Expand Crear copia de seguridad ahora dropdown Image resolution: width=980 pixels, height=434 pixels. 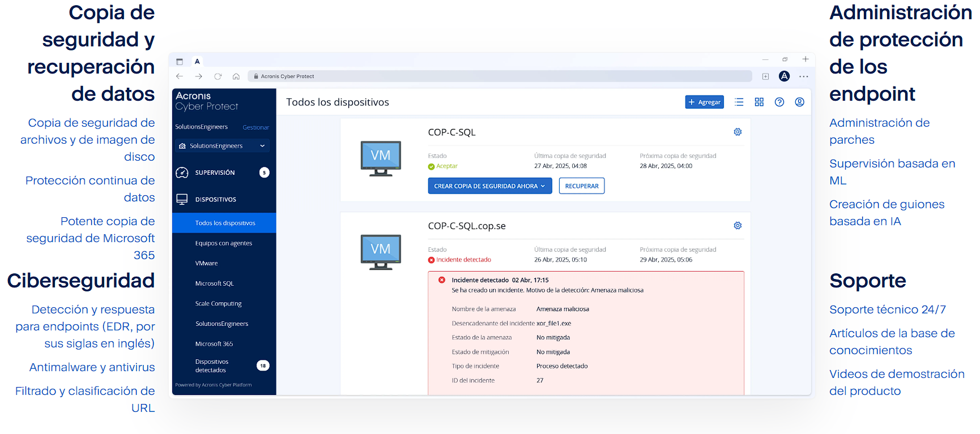click(x=543, y=186)
